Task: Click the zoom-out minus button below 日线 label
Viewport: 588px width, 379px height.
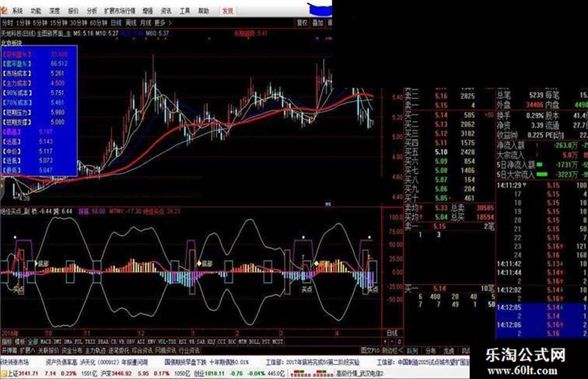Action: (392, 342)
